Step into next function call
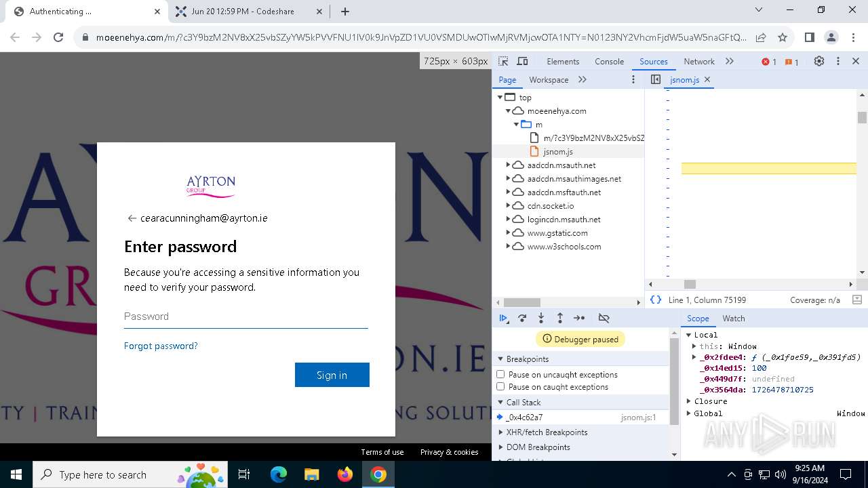The image size is (868, 488). coord(541,318)
